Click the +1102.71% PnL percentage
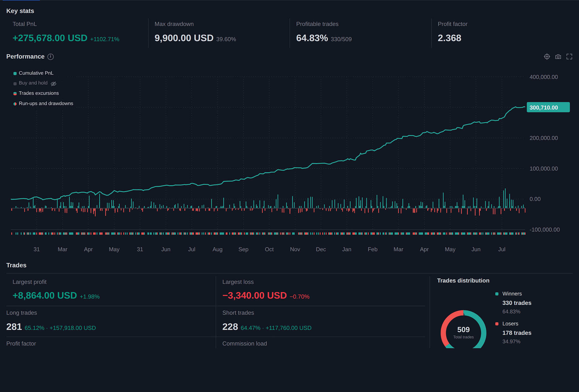Screen dimensions: 579x392 point(105,39)
